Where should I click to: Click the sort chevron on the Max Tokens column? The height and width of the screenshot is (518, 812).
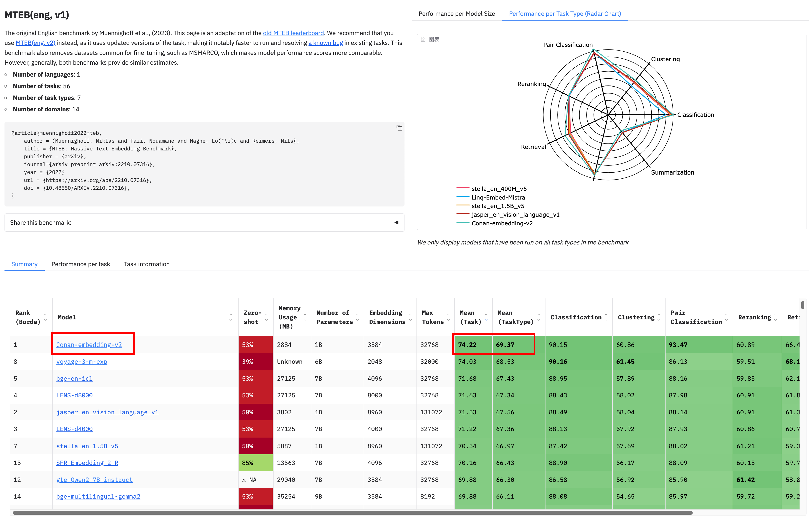[x=448, y=317]
